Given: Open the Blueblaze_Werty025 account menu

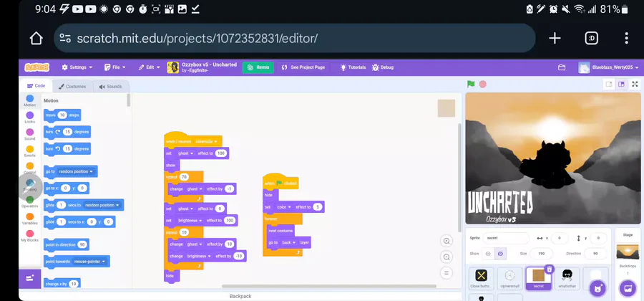Looking at the screenshot, I should click(609, 67).
